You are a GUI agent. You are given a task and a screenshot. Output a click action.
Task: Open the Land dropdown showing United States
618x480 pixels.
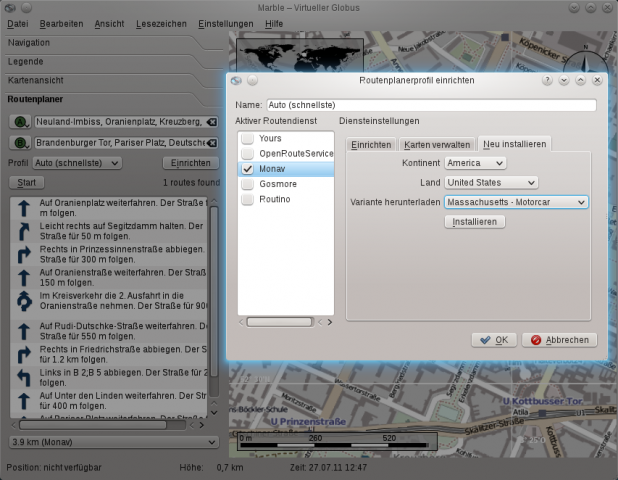pos(491,182)
